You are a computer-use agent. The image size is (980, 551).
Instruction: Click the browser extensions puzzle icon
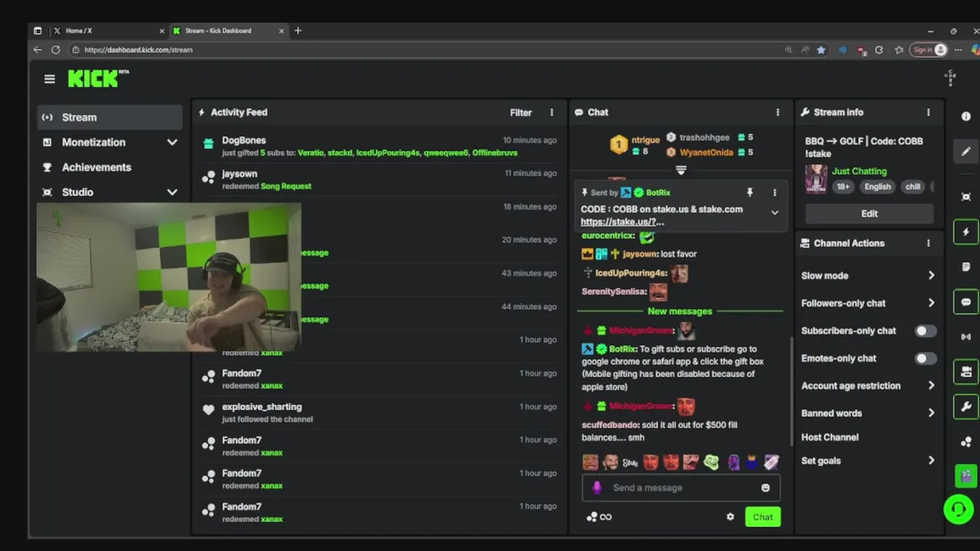coord(879,50)
